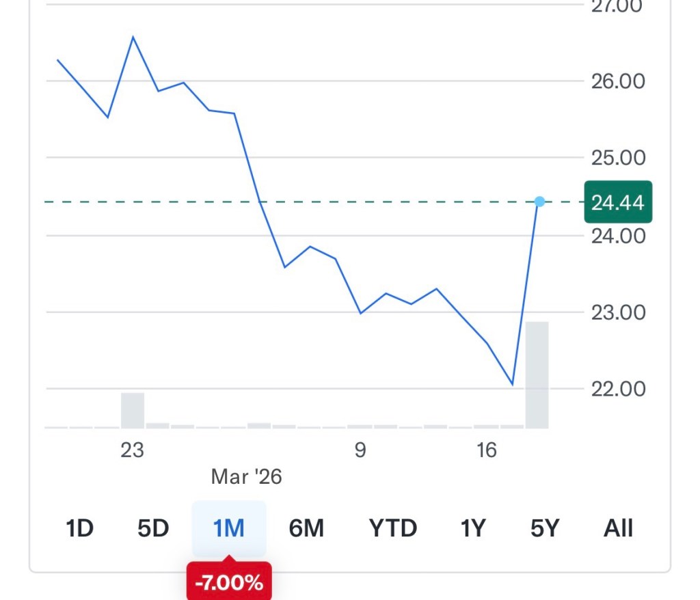Click the selected 1M range tab
The width and height of the screenshot is (700, 600).
pos(229,528)
